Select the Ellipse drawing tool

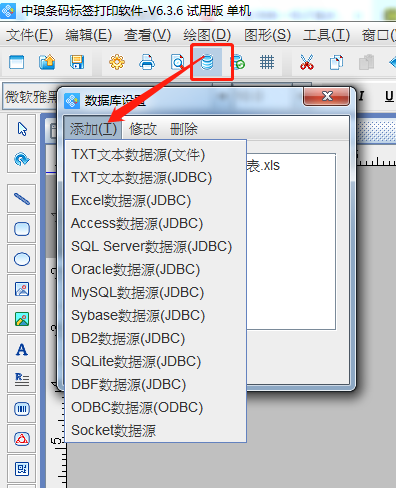coord(22,259)
